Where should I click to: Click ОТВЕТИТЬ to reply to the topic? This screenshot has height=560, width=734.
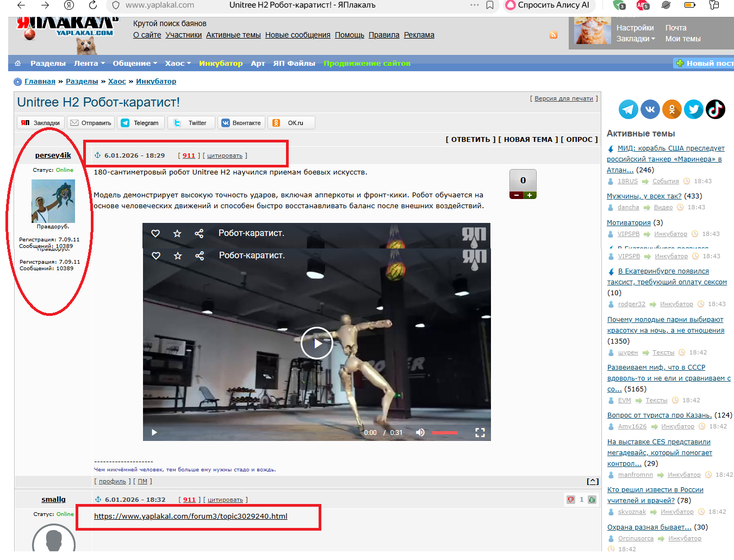(471, 139)
